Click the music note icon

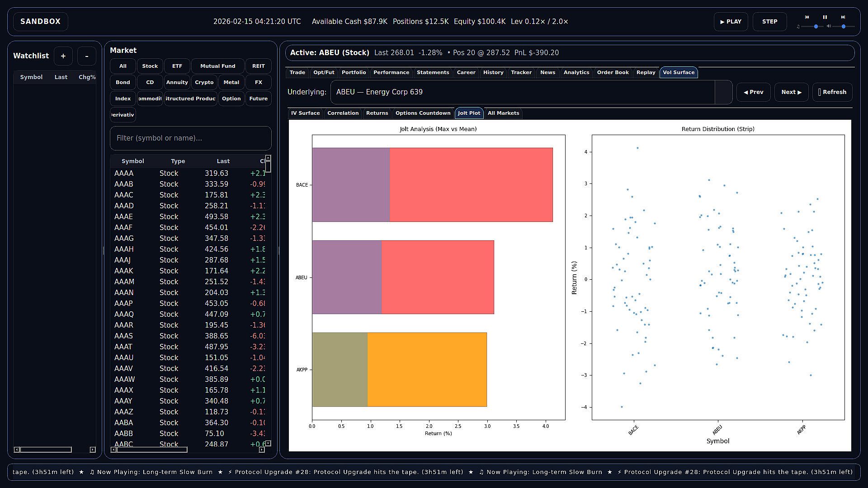pyautogui.click(x=798, y=27)
